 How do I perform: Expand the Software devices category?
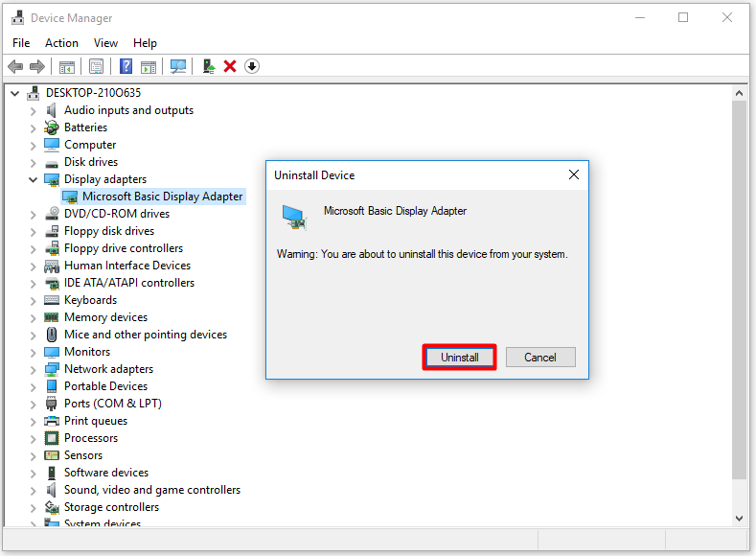[33, 473]
